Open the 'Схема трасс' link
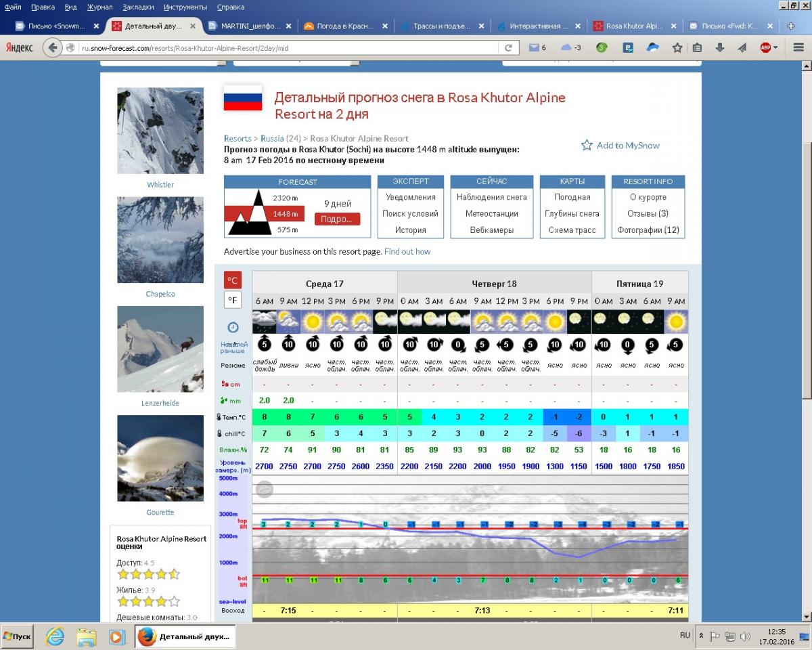 pyautogui.click(x=572, y=230)
